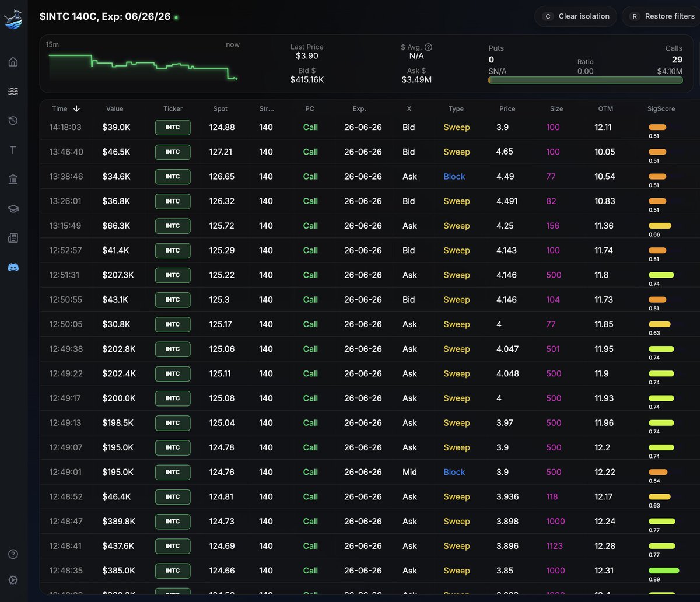Click the 12:50:05 time cell

click(65, 324)
